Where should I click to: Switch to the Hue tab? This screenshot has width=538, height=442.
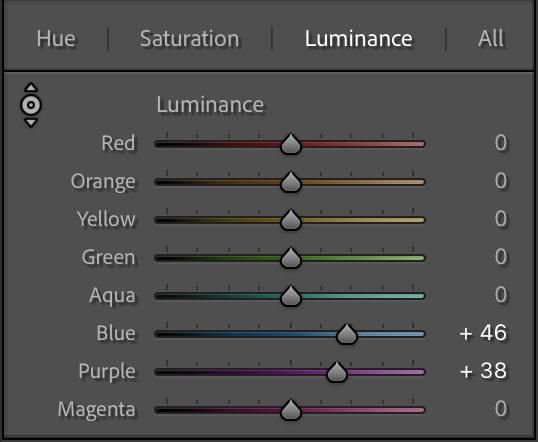pos(56,38)
